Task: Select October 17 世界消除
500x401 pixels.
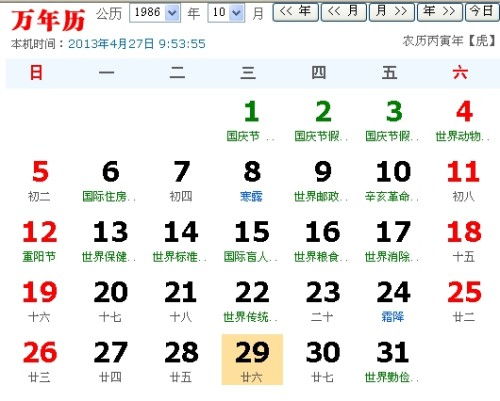Action: (x=393, y=242)
